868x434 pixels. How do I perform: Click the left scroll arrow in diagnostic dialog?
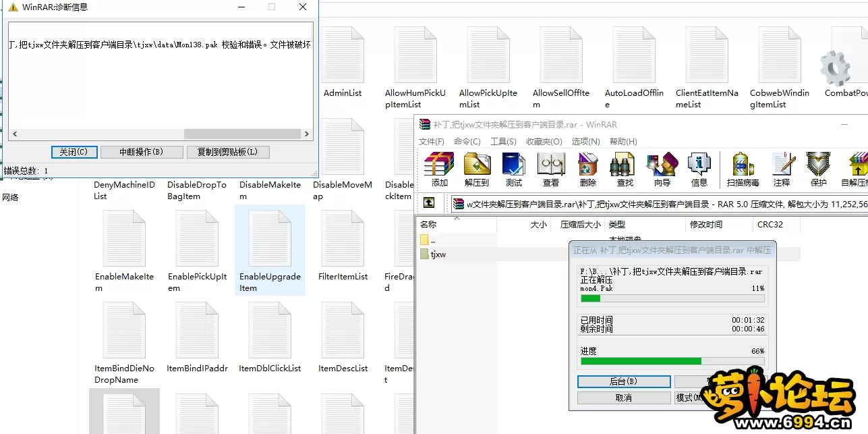coord(15,134)
